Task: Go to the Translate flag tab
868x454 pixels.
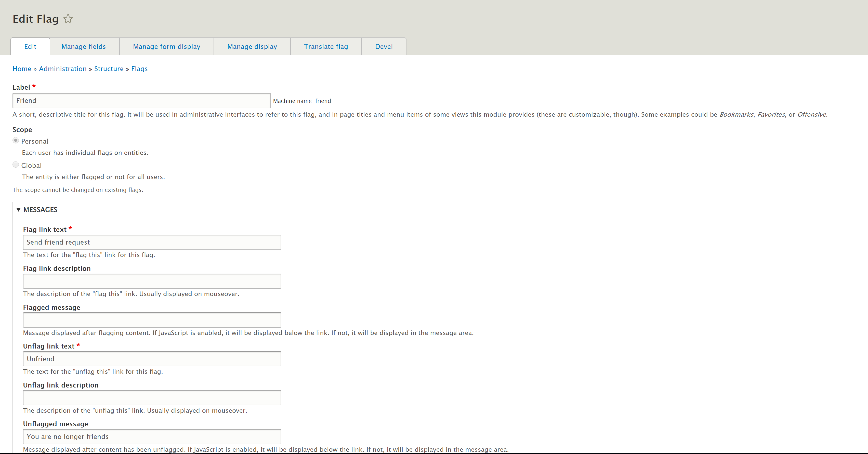Action: coord(326,46)
